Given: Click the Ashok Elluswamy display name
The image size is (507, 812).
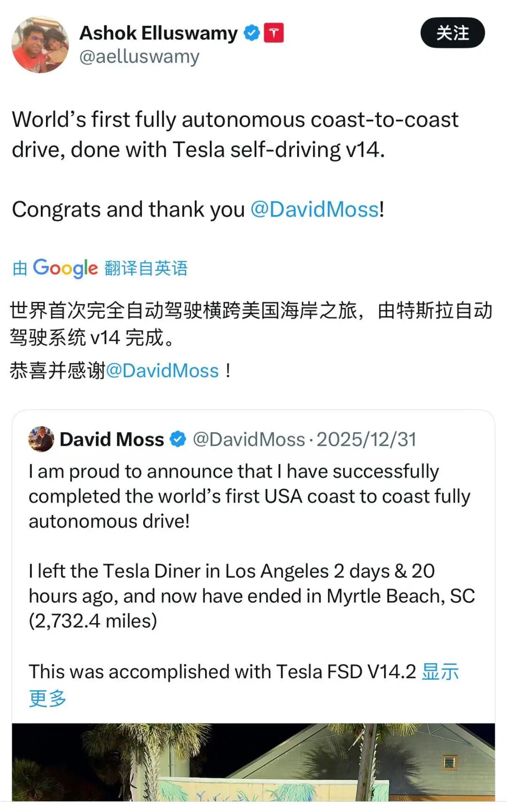Looking at the screenshot, I should coord(158,33).
